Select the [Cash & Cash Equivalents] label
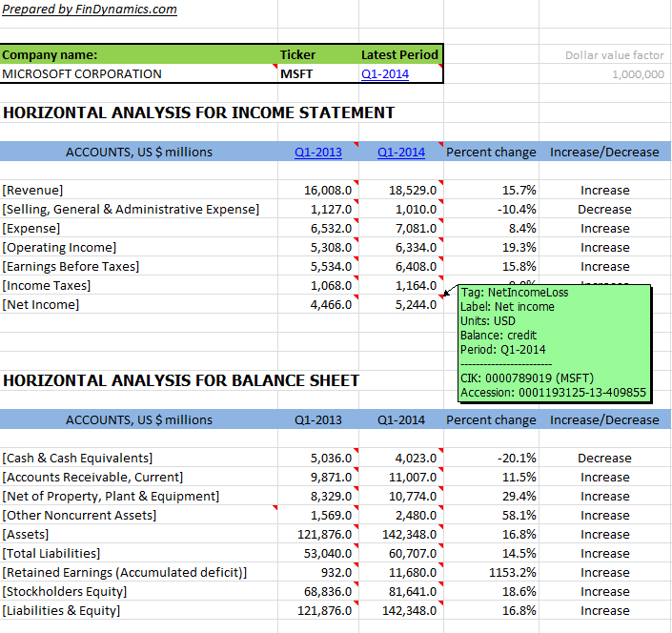The width and height of the screenshot is (672, 633). click(x=77, y=459)
